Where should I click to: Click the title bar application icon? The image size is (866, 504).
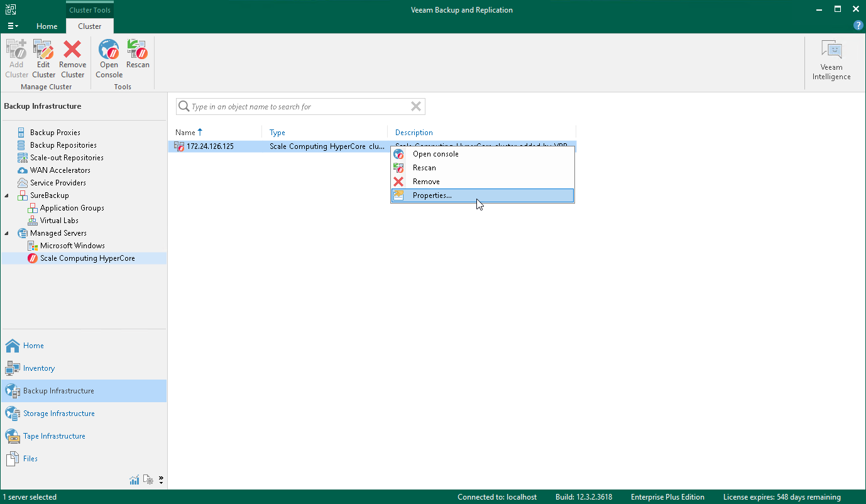(x=11, y=9)
